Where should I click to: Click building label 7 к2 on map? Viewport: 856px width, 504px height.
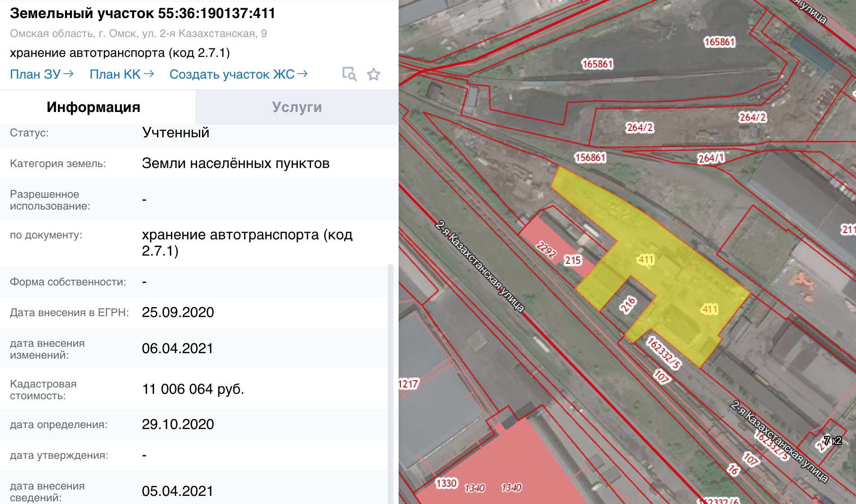click(x=832, y=440)
